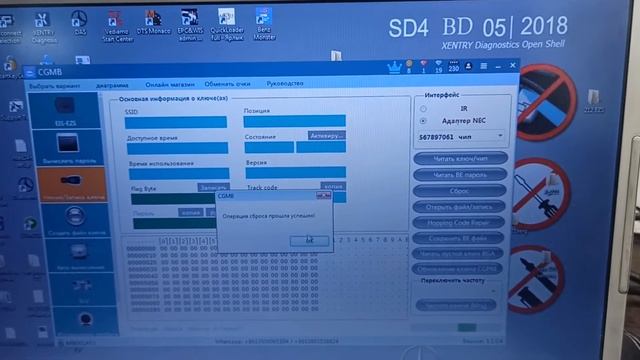640x360 pixels.
Task: Click inside the Время использования field
Action: (x=179, y=174)
